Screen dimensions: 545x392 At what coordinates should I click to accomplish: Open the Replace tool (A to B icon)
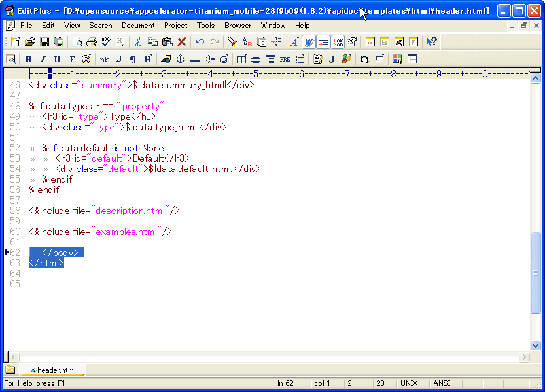click(247, 42)
